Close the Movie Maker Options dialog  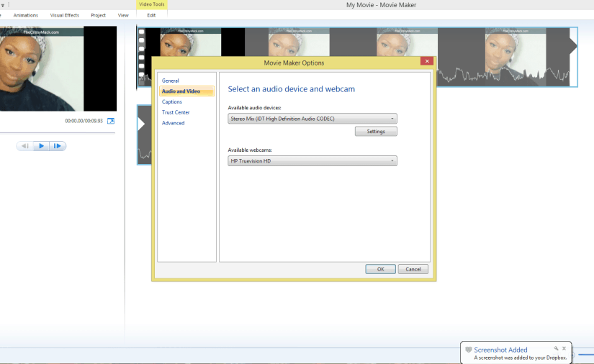(427, 61)
